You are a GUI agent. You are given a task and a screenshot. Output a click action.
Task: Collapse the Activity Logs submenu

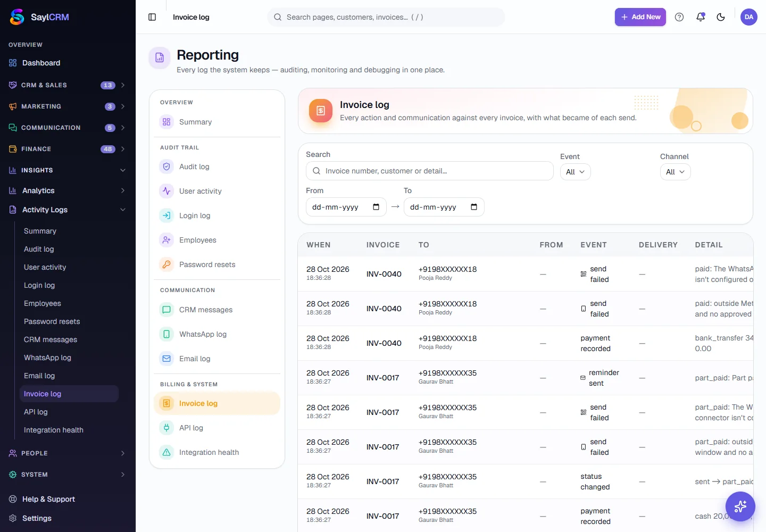point(68,210)
